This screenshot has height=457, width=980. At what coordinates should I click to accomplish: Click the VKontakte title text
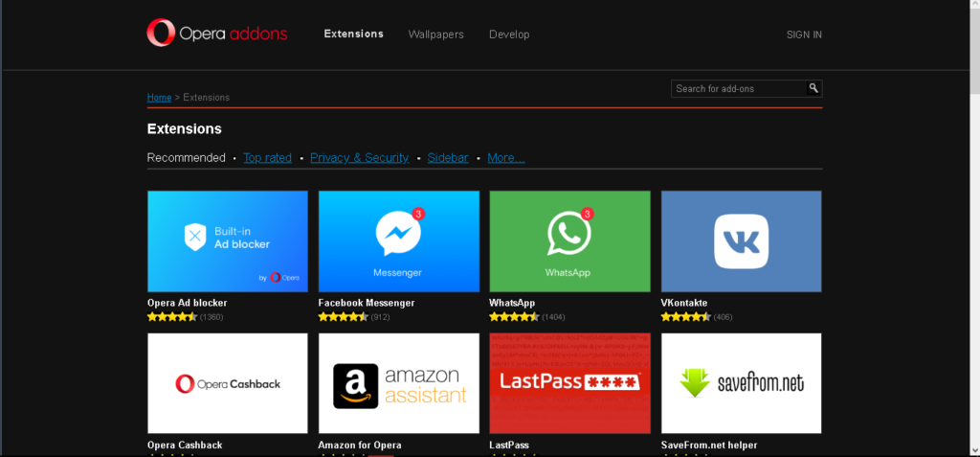(683, 303)
